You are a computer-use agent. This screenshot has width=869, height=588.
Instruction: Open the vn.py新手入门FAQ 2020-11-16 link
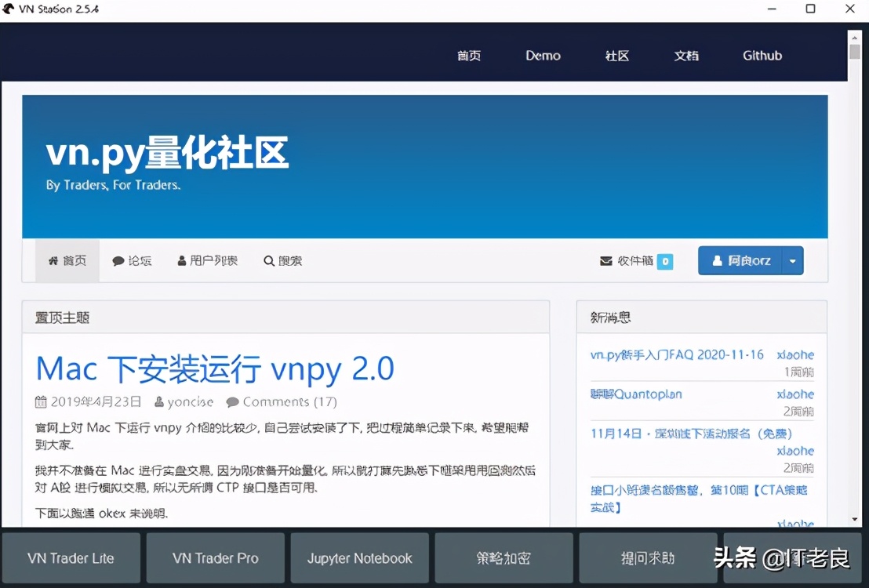click(x=677, y=354)
